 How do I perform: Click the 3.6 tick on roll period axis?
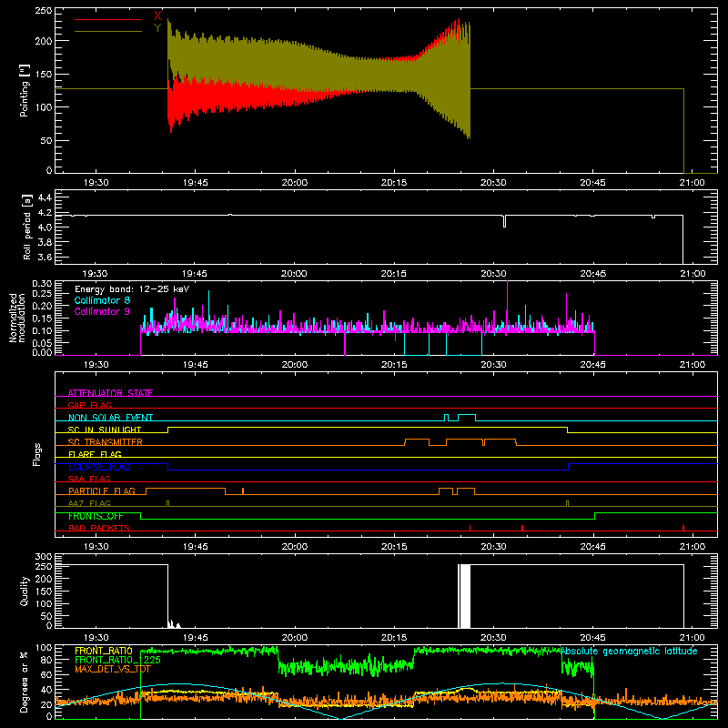(x=44, y=257)
